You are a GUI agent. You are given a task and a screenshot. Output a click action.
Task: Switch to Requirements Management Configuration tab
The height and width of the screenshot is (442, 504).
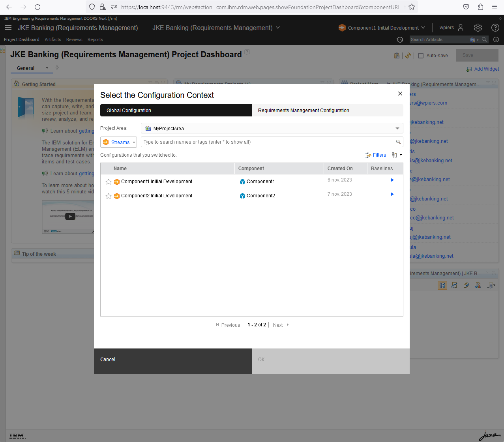328,110
